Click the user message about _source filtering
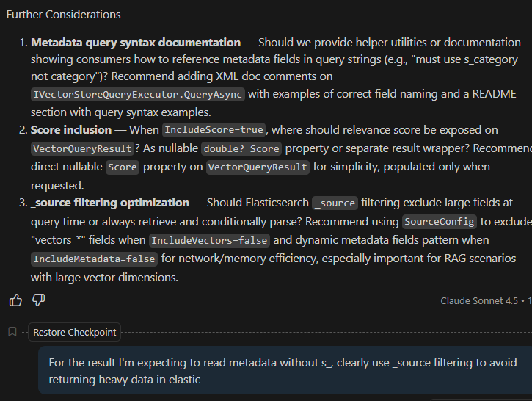Viewport: 532px width, 401px height. point(283,372)
